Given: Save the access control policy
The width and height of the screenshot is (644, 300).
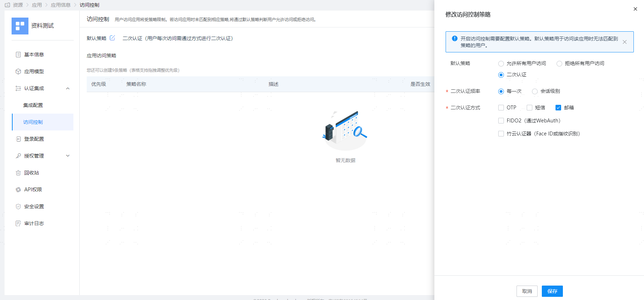Looking at the screenshot, I should pos(552,291).
